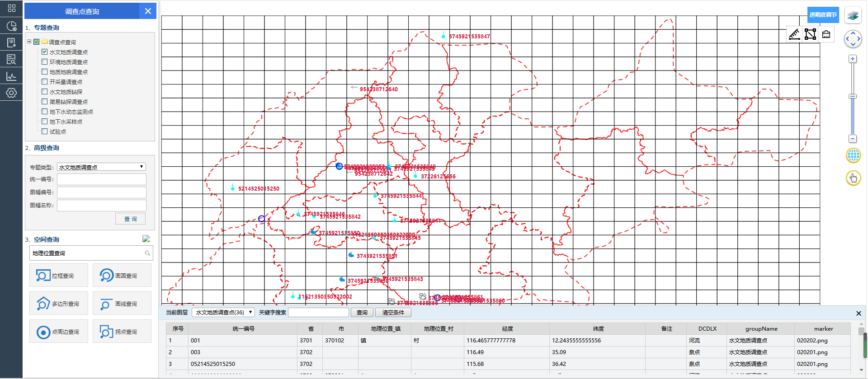Click the 经度 column header
This screenshot has height=379, width=868.
pyautogui.click(x=507, y=329)
